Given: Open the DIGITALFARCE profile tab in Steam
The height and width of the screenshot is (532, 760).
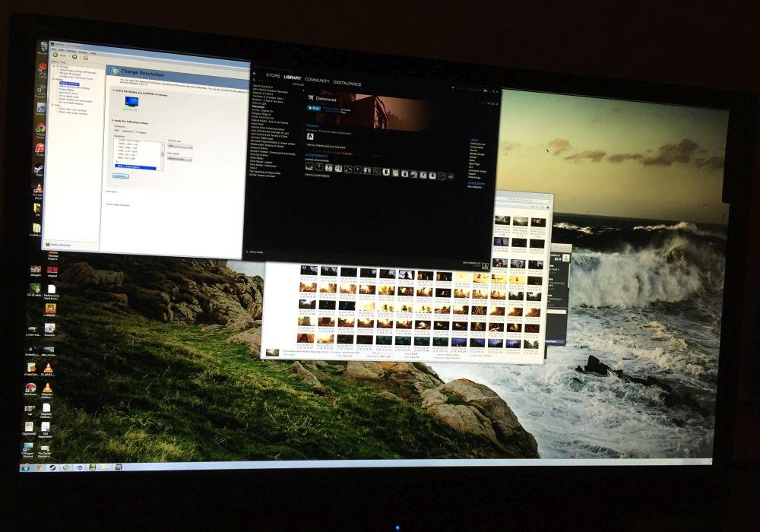Looking at the screenshot, I should tap(347, 84).
